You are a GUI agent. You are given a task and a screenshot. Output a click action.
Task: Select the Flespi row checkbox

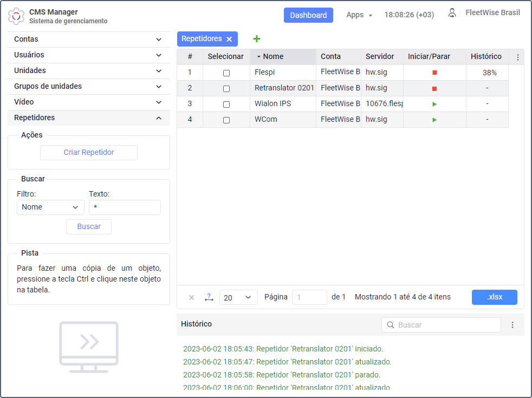[x=226, y=73]
